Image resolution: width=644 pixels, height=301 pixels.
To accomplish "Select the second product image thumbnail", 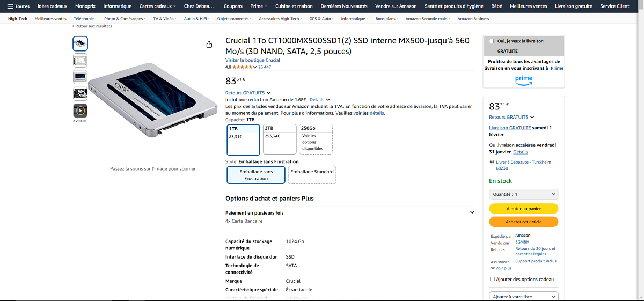I will click(80, 60).
